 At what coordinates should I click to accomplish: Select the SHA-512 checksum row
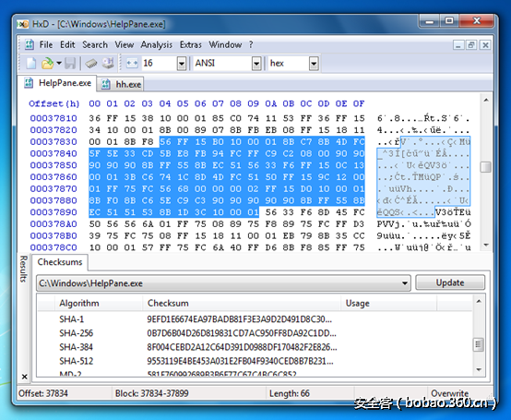(x=255, y=361)
